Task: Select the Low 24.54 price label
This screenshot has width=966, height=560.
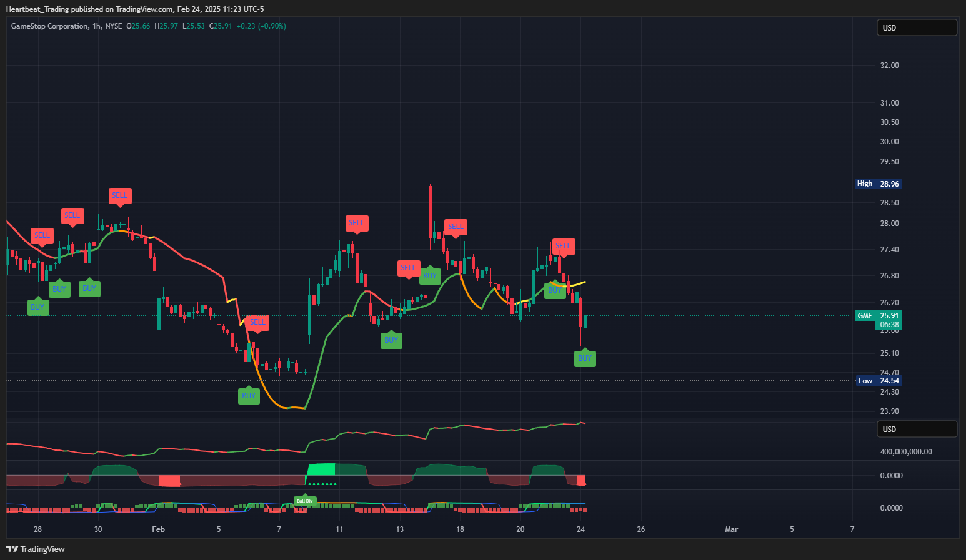Action: 879,381
